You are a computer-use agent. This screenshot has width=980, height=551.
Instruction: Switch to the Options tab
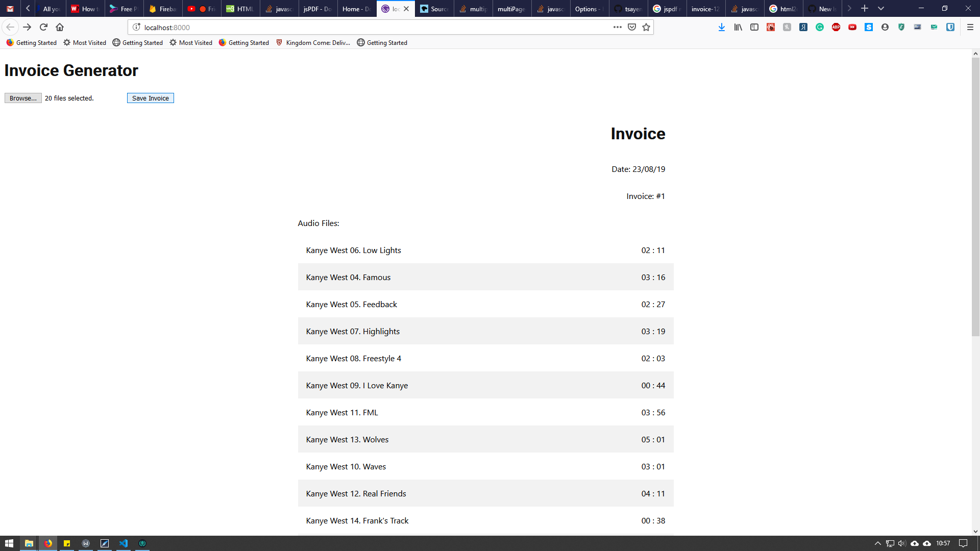pos(589,9)
